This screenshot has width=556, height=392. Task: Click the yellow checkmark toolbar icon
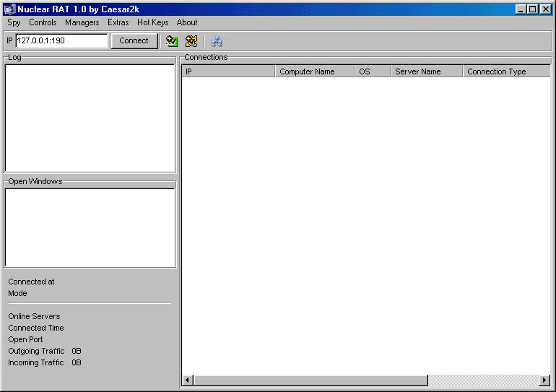pyautogui.click(x=191, y=41)
